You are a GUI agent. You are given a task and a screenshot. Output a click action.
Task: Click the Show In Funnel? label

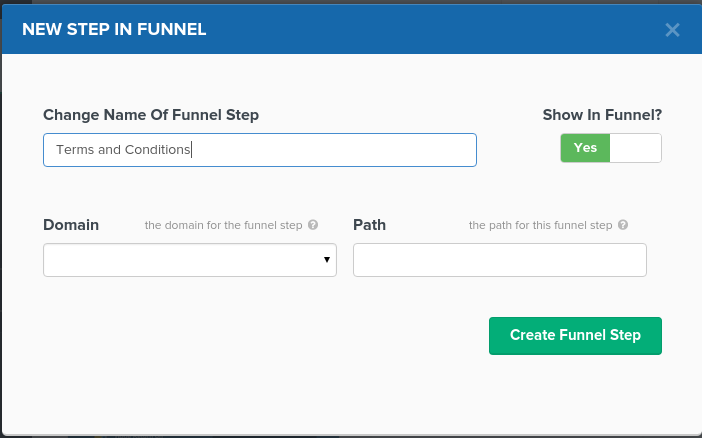(602, 115)
